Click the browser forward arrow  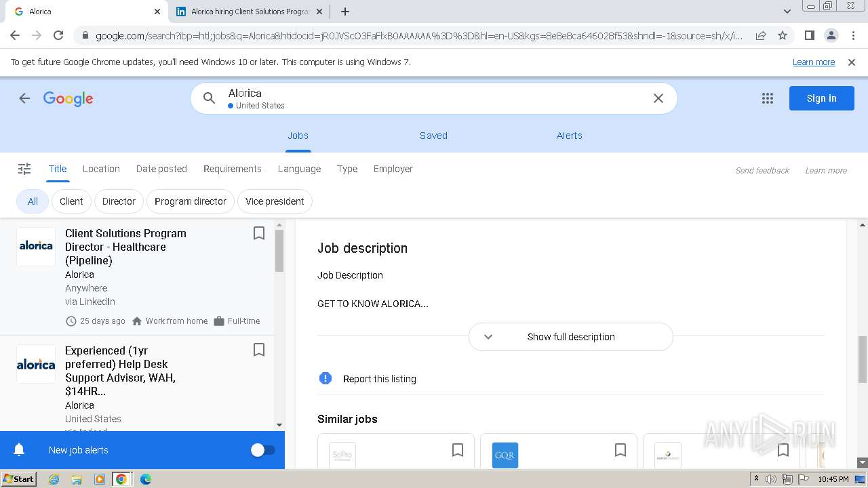pyautogui.click(x=37, y=35)
